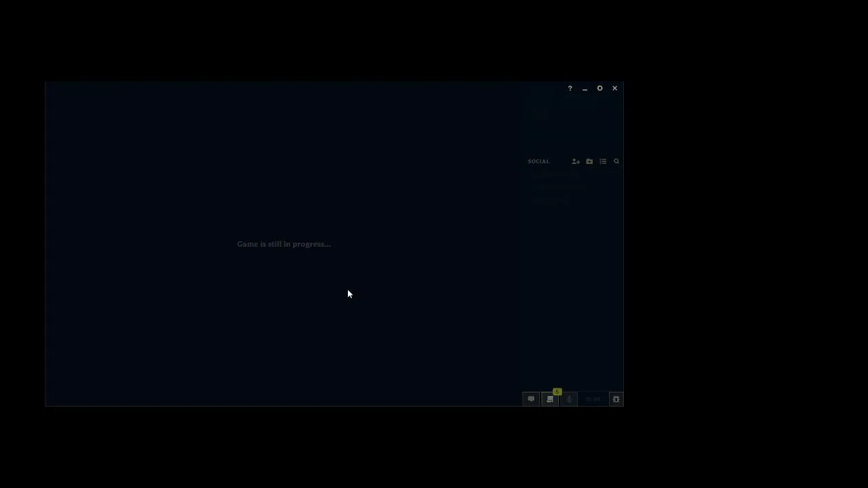Image resolution: width=868 pixels, height=488 pixels.
Task: Click the SOCIAL panel header
Action: pos(538,161)
